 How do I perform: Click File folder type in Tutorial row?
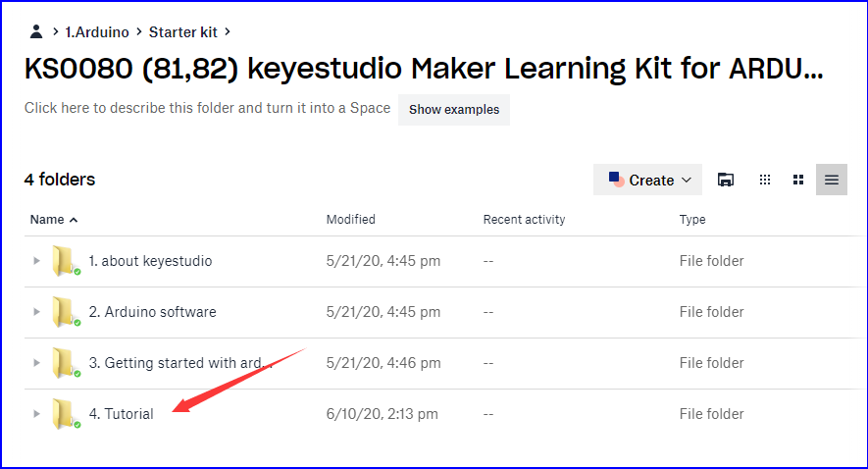pos(711,414)
